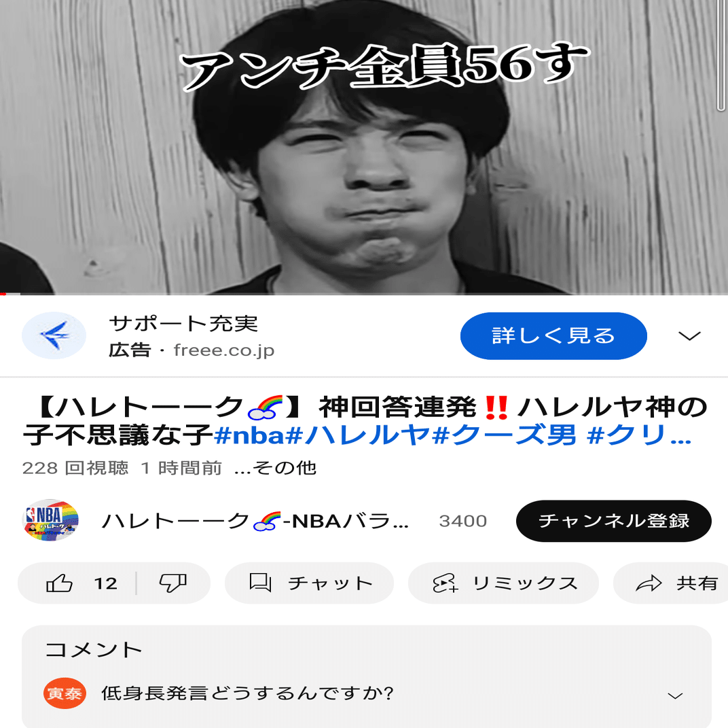Expand the ad options chevron
728x728 pixels.
click(689, 335)
